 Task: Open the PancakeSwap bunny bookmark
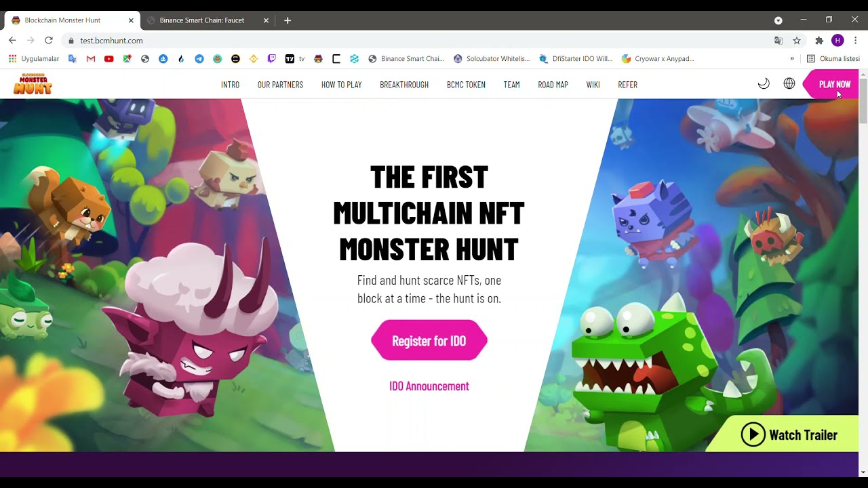[x=217, y=59]
